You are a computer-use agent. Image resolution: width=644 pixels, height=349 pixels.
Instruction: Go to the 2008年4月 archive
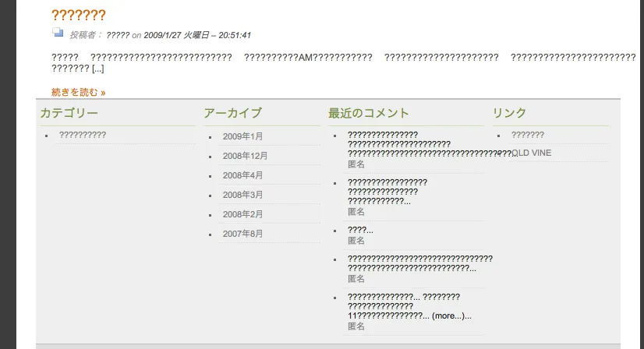tap(242, 175)
